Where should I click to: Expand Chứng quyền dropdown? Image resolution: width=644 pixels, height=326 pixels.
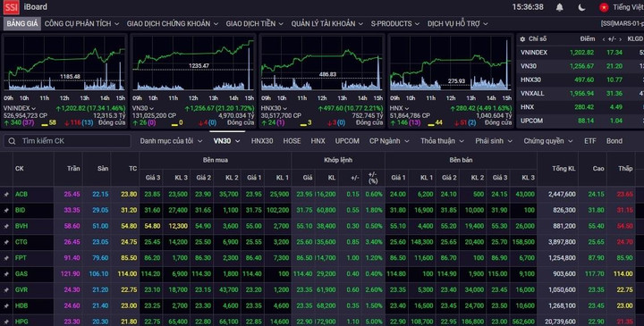coord(548,141)
